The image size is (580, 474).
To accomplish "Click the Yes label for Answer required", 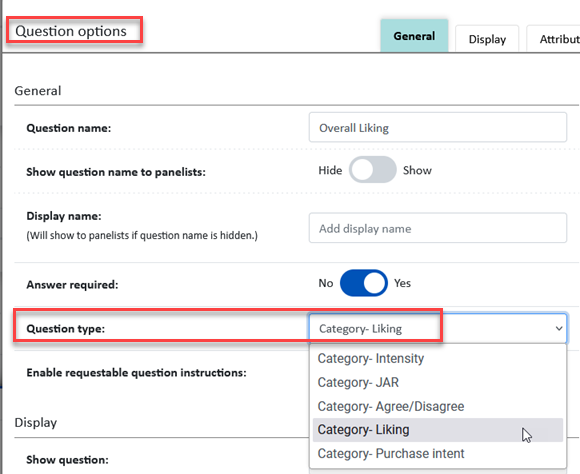I will [402, 283].
